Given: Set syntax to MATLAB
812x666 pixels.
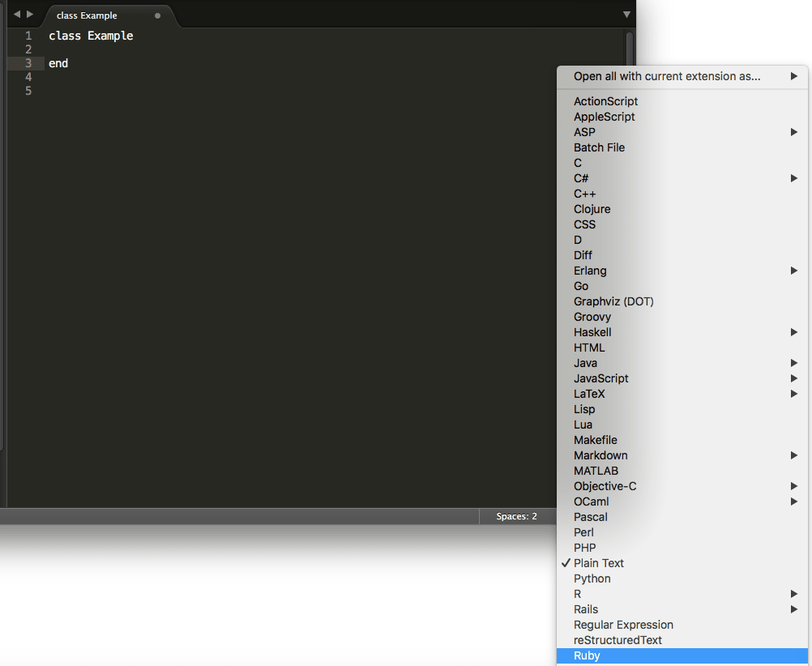Looking at the screenshot, I should [682, 472].
